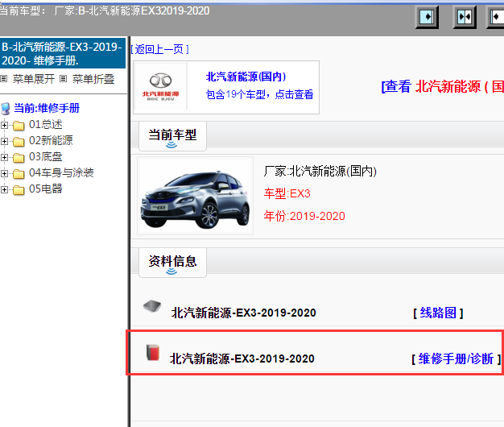Image resolution: width=504 pixels, height=427 pixels.
Task: Click the 年份:2019-2020 red text
Action: pyautogui.click(x=304, y=216)
